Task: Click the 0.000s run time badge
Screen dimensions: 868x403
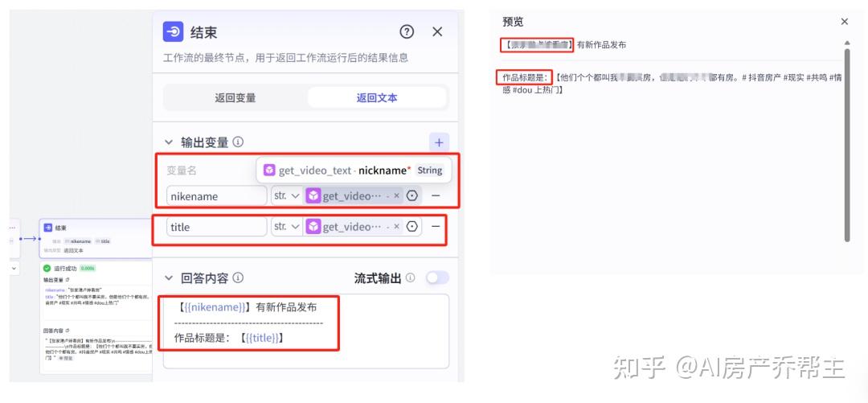Action: (88, 269)
